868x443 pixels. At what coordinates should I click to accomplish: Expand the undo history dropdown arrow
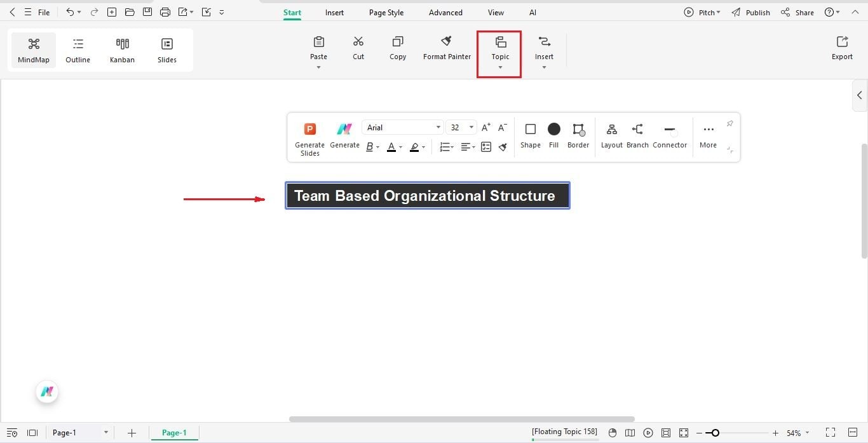pos(79,13)
